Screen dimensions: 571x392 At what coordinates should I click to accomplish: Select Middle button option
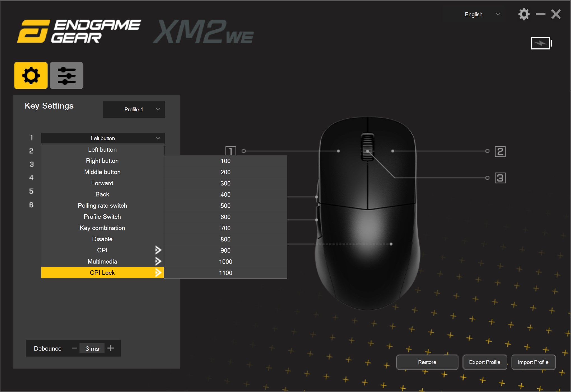(102, 172)
